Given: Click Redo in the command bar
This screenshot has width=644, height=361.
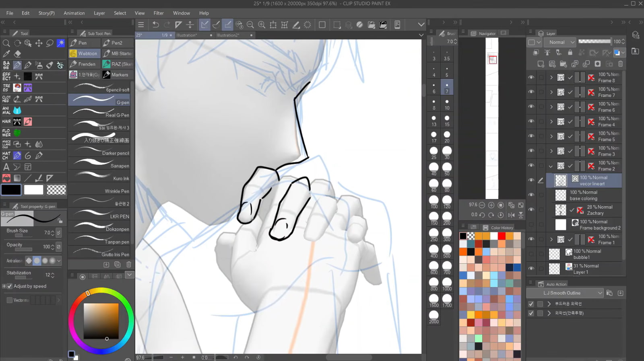Looking at the screenshot, I should (167, 25).
